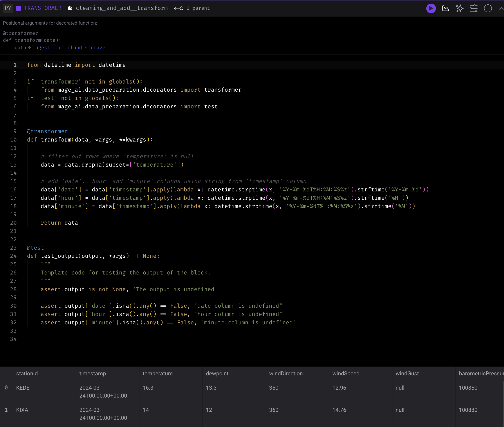504x427 pixels.
Task: Run the transformer block with play button
Action: [x=431, y=9]
